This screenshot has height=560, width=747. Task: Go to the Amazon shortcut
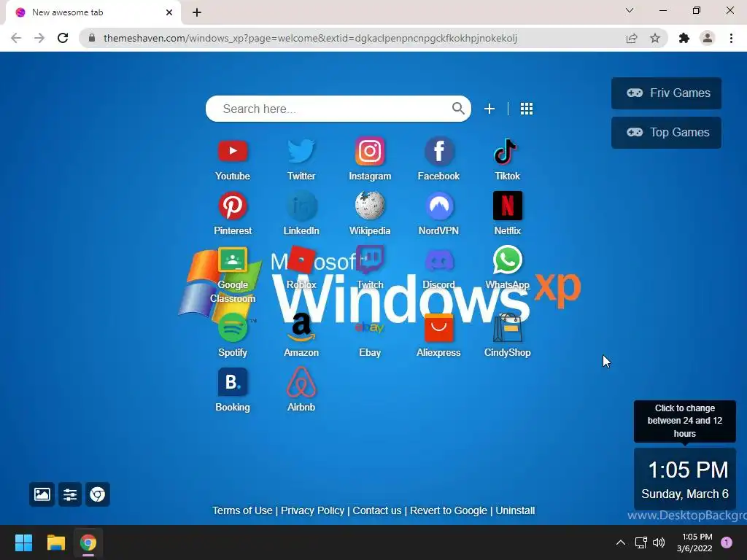point(301,327)
